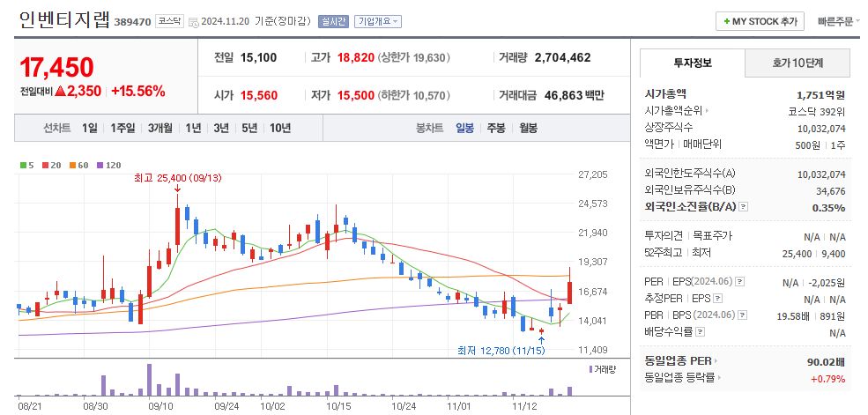Click the question icon beside 추정PER EPS
Viewport: 868px width, 415px height.
pyautogui.click(x=718, y=299)
